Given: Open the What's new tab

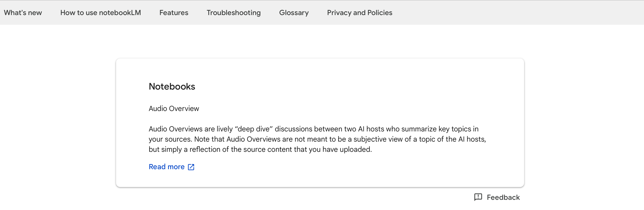Looking at the screenshot, I should point(23,13).
